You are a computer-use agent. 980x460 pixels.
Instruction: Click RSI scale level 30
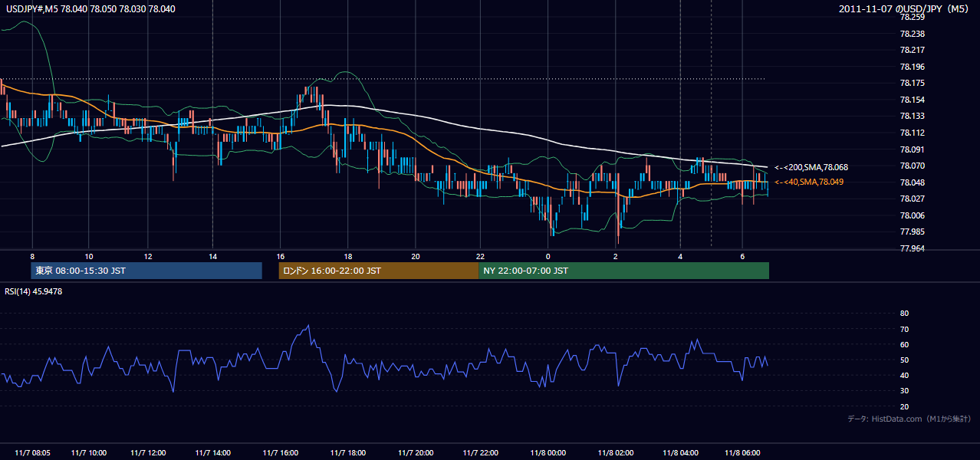click(904, 391)
